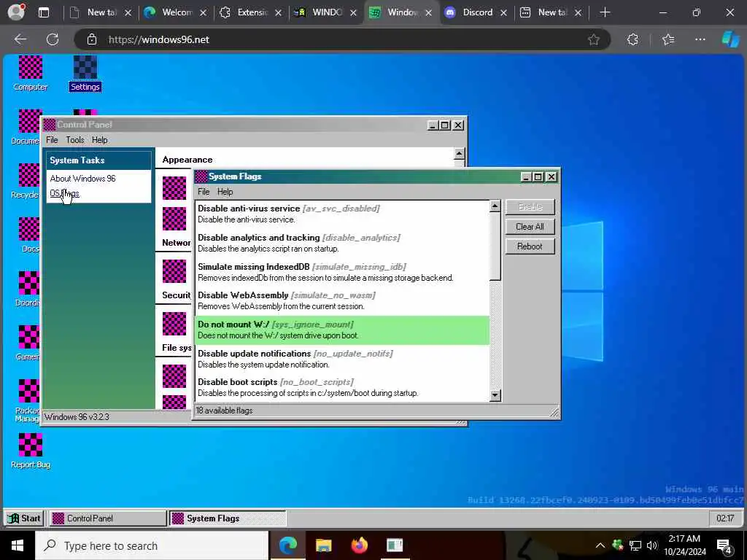This screenshot has height=560, width=747.
Task: Open the Windows Start menu
Action: (x=18, y=545)
